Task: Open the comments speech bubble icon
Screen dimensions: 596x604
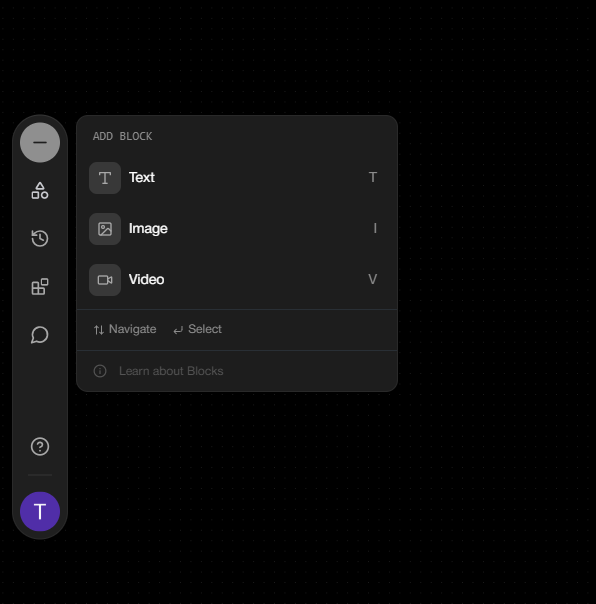Action: point(40,335)
